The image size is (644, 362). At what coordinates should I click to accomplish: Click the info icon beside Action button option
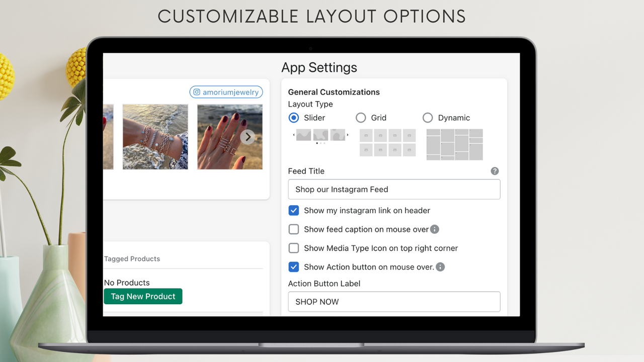(x=440, y=267)
